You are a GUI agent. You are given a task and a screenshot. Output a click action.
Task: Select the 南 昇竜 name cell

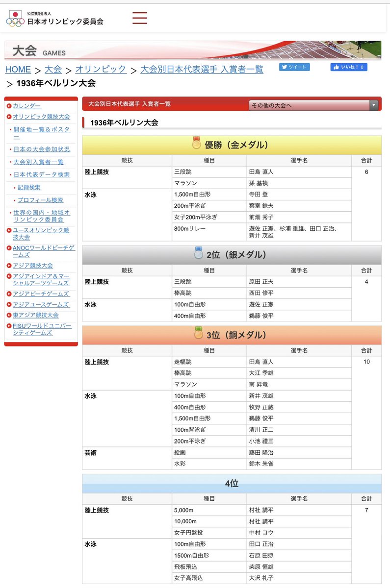(299, 385)
